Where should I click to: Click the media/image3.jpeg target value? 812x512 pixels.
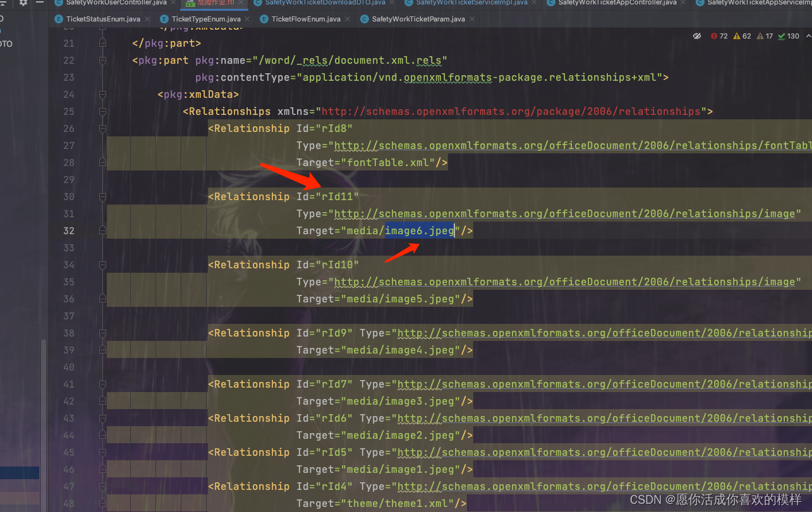[401, 402]
